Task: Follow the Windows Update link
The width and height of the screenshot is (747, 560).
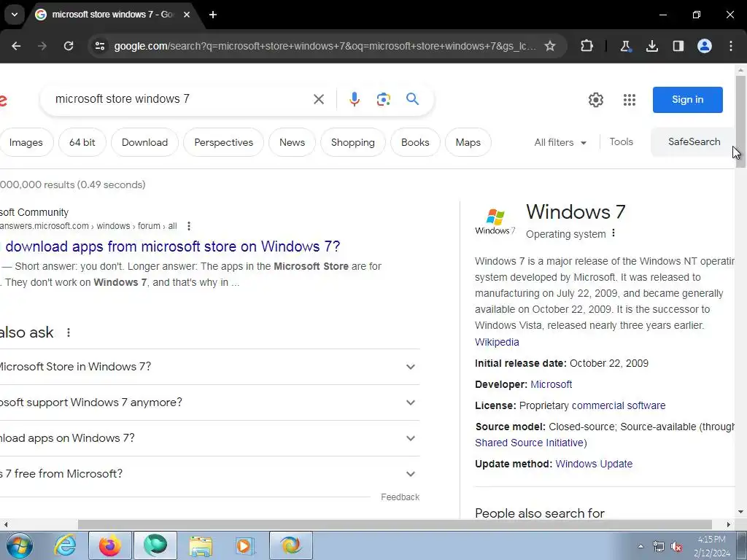Action: (x=594, y=464)
